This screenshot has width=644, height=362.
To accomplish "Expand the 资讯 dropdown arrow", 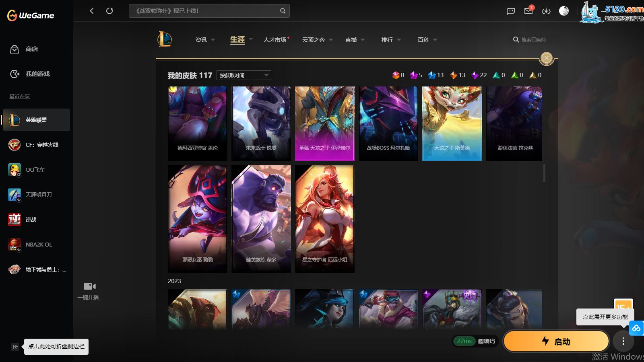I will click(213, 40).
